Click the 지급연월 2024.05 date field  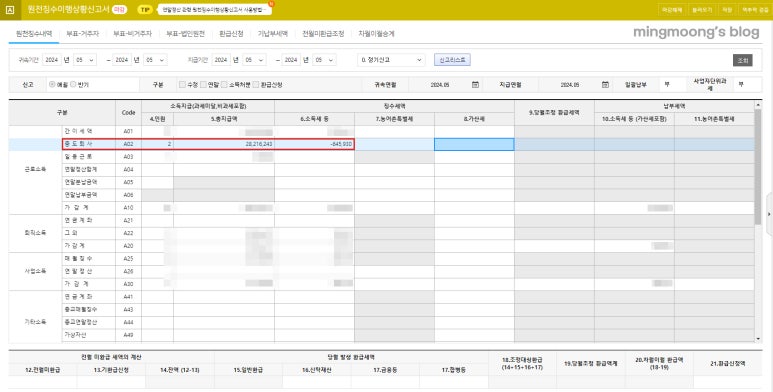(x=569, y=85)
